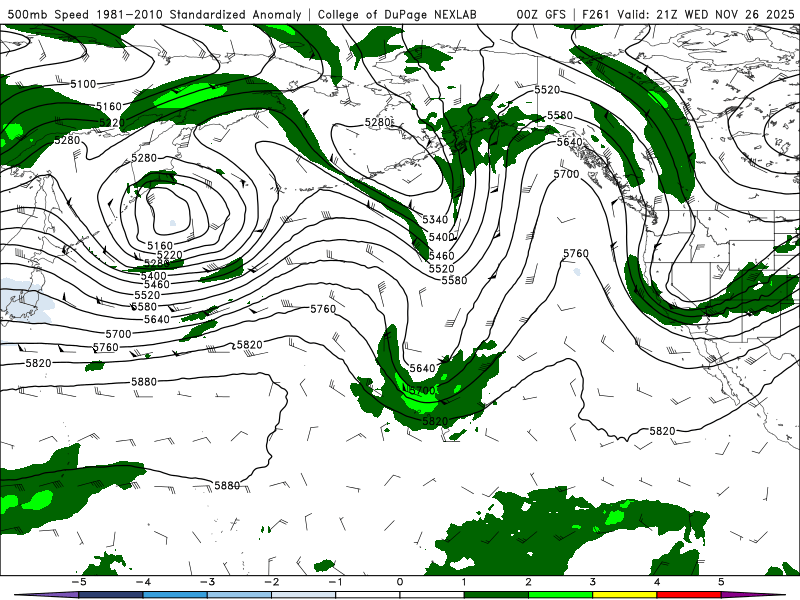Click the legend tick label -2

pos(271,582)
